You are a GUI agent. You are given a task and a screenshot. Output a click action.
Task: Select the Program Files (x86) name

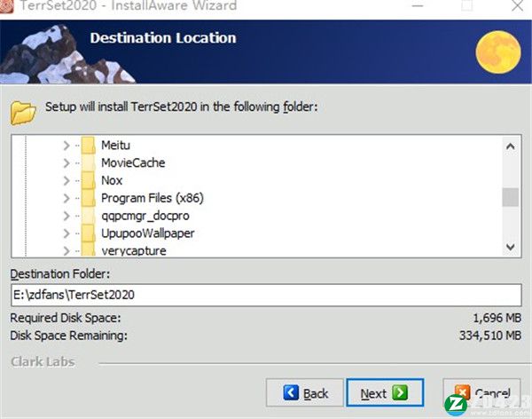[x=153, y=198]
